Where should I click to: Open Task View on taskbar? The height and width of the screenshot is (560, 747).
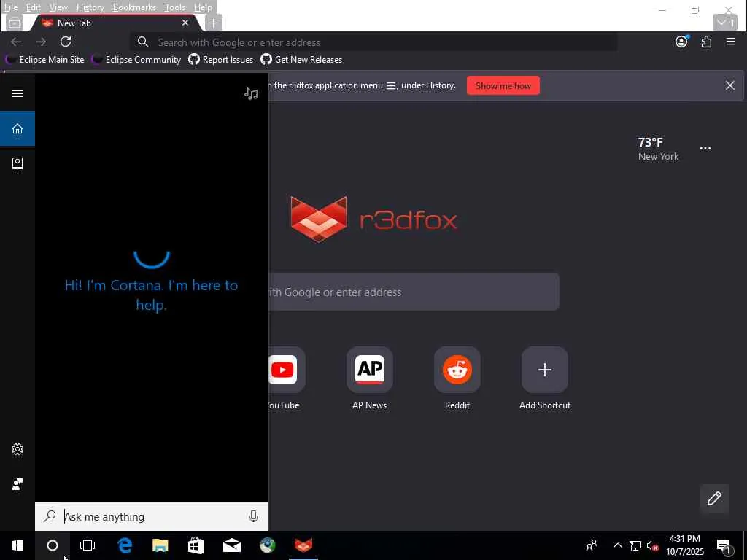(x=88, y=545)
